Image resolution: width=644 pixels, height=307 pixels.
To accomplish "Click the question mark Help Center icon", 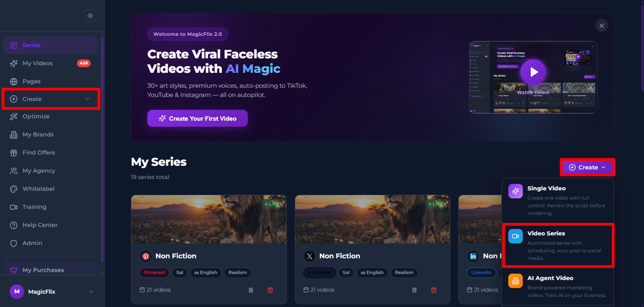I will coord(14,225).
